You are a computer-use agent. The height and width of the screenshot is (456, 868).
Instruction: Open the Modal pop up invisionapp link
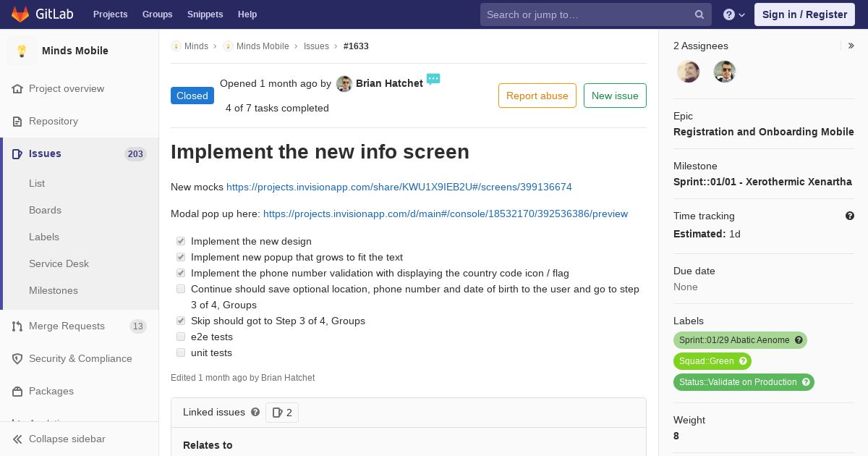pos(446,214)
